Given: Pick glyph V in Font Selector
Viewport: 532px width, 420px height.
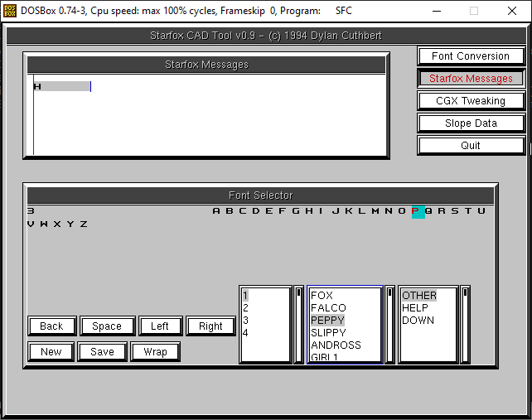Looking at the screenshot, I should [x=31, y=224].
